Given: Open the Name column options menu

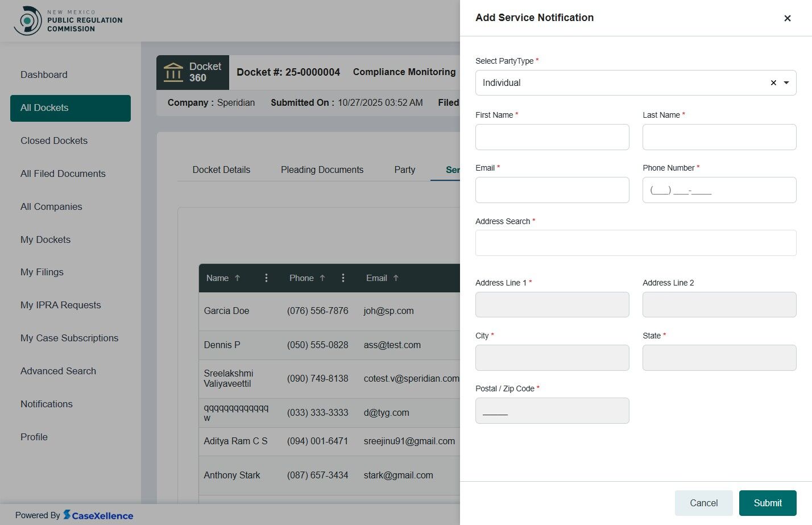Looking at the screenshot, I should (266, 278).
